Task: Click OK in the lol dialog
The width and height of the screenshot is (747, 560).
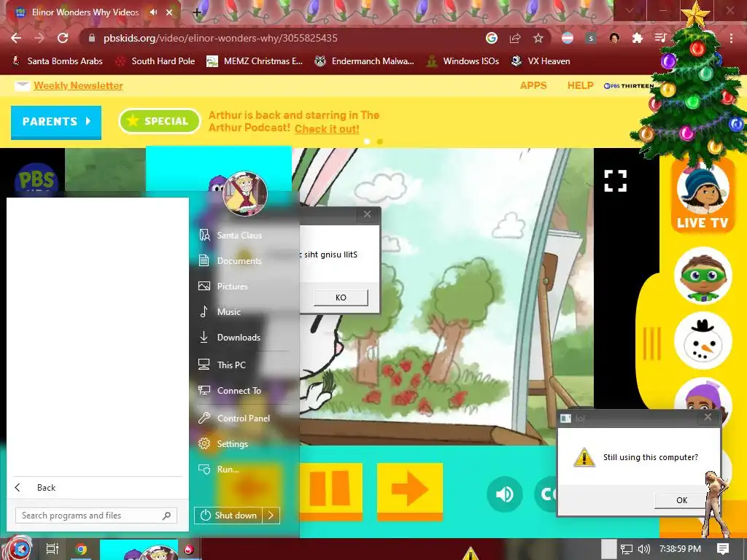Action: click(682, 500)
